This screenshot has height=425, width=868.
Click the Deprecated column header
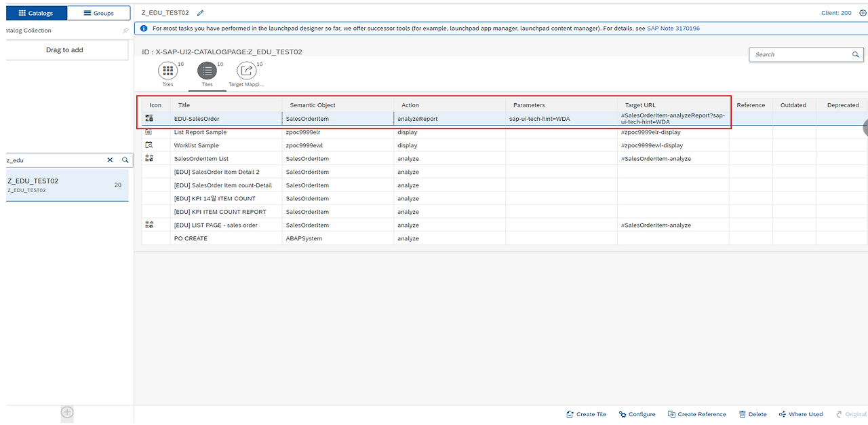click(843, 105)
